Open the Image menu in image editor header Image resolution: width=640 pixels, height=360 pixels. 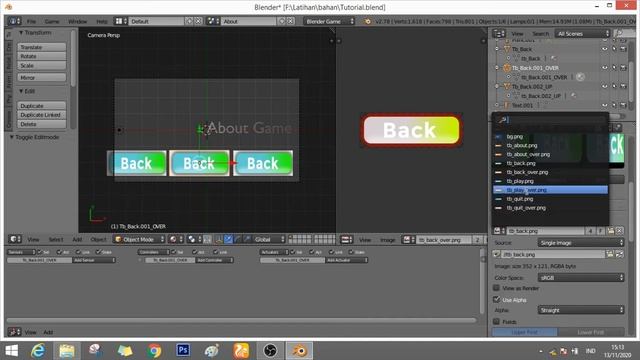coord(387,240)
